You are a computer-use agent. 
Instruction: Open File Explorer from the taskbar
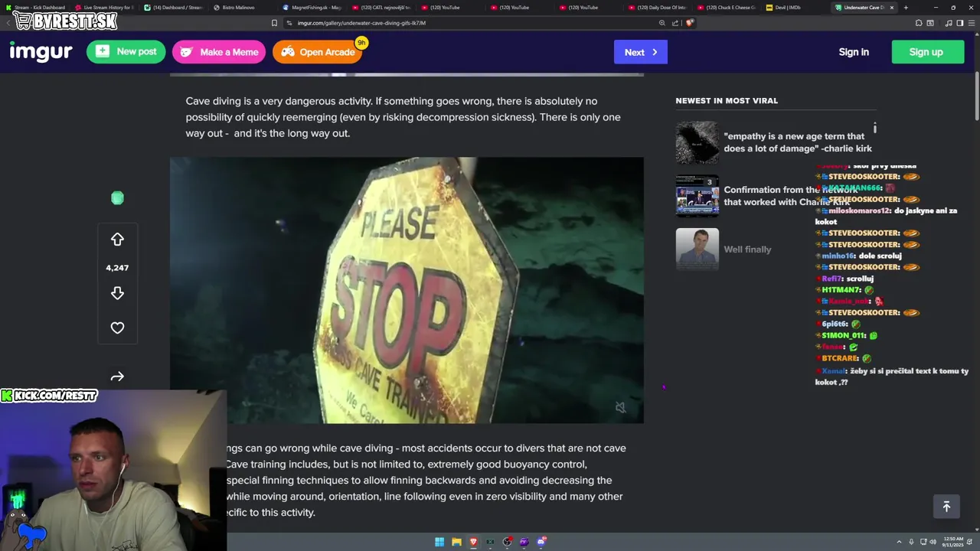[x=456, y=542]
